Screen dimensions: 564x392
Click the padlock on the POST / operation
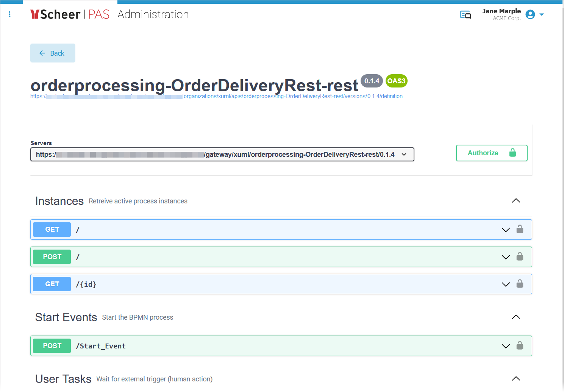click(520, 256)
